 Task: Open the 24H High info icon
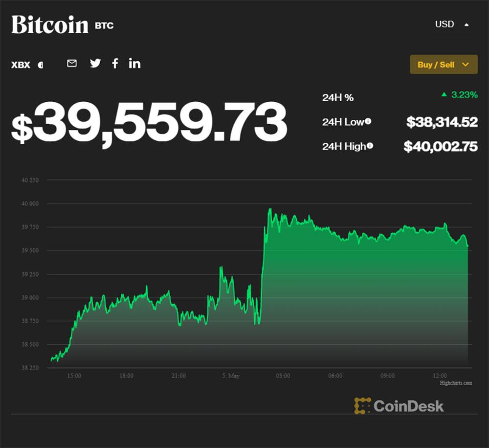pos(370,145)
